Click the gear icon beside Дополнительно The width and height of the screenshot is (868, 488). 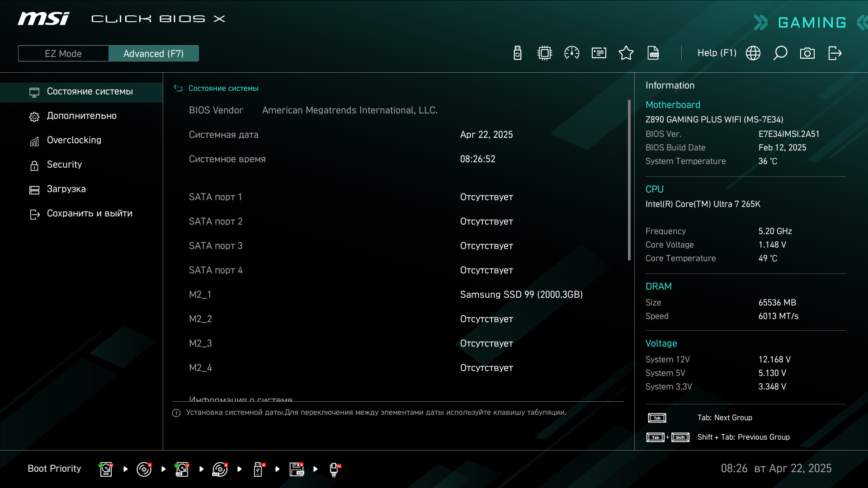click(34, 117)
